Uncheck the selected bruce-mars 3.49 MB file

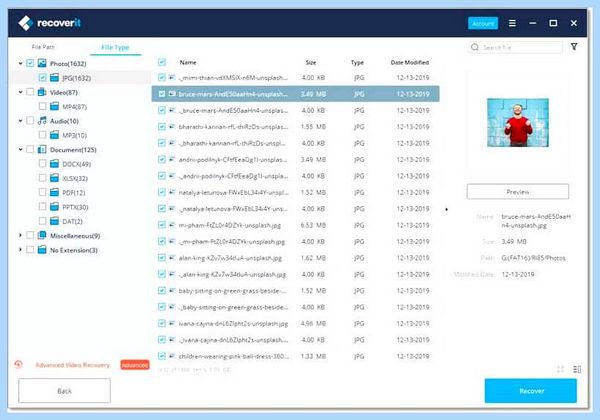coord(162,94)
